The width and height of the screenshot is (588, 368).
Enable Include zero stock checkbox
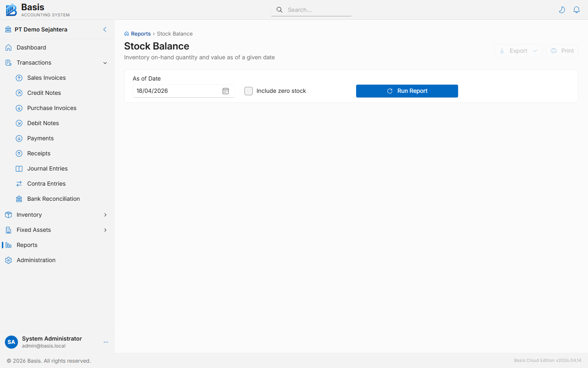[248, 91]
